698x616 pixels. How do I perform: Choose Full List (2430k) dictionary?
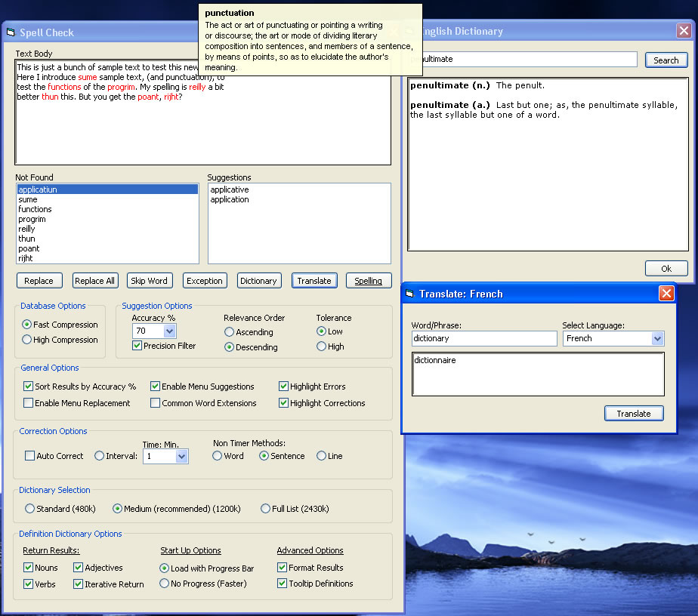[265, 509]
